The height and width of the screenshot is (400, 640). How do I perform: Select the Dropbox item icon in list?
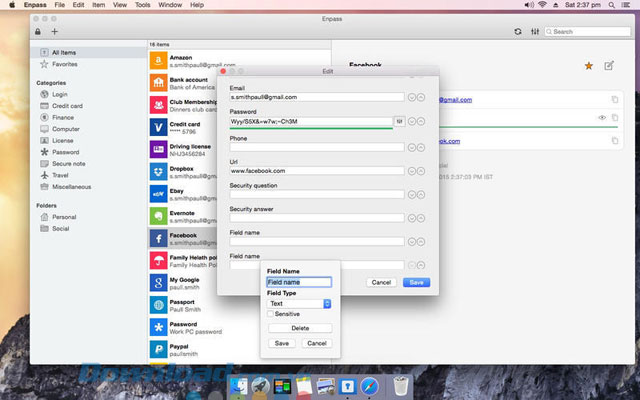tap(159, 172)
